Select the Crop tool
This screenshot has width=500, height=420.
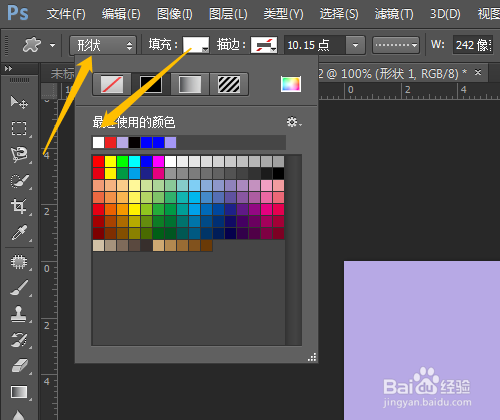click(x=19, y=207)
